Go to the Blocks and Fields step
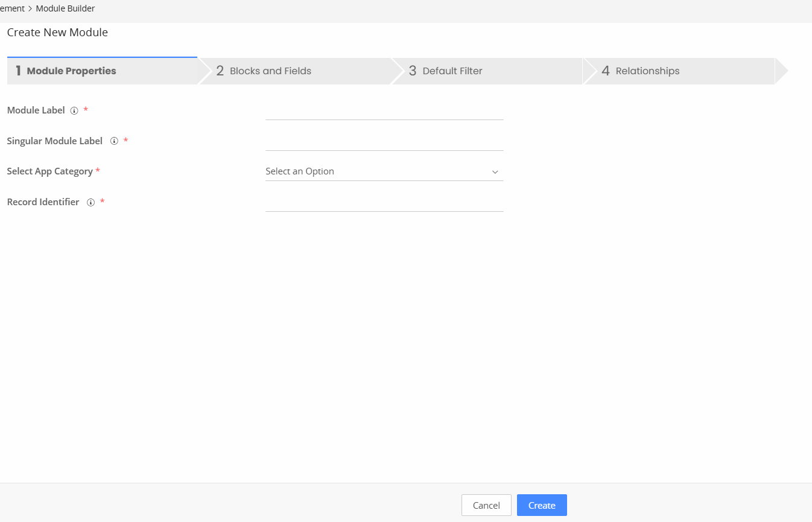This screenshot has width=812, height=522. pyautogui.click(x=270, y=71)
